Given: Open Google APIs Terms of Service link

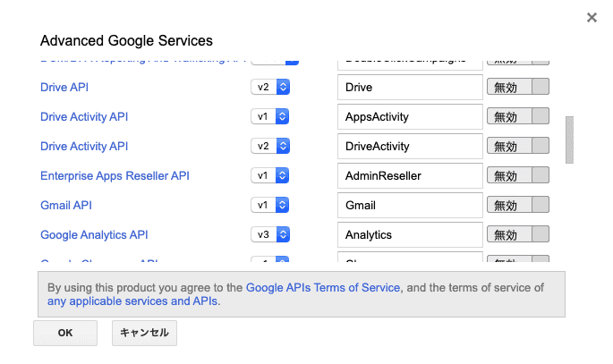Looking at the screenshot, I should tap(323, 288).
